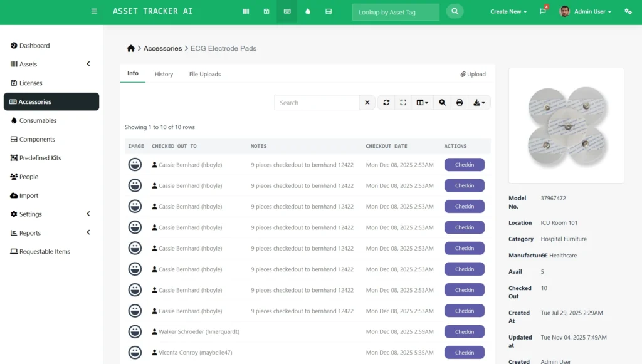Viewport: 642px width, 364px height.
Task: Click the table Search input field
Action: (317, 103)
